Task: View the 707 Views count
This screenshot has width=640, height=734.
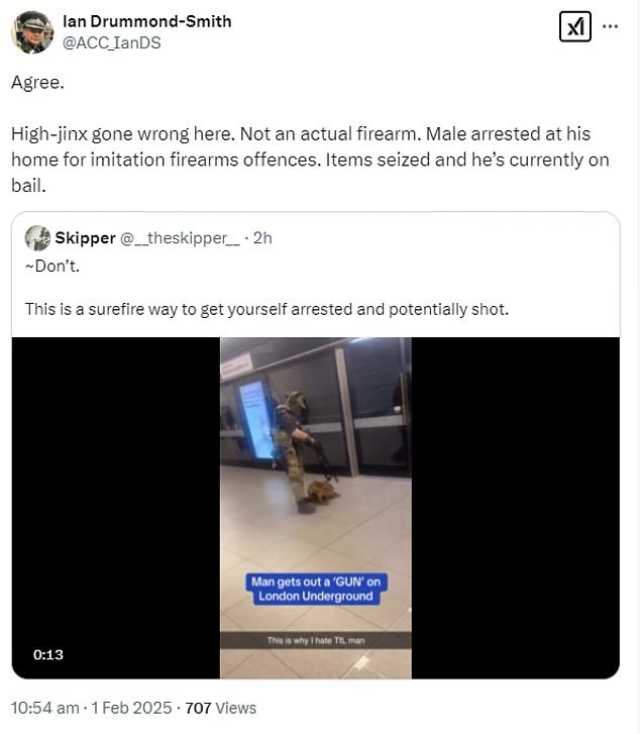Action: coord(221,708)
